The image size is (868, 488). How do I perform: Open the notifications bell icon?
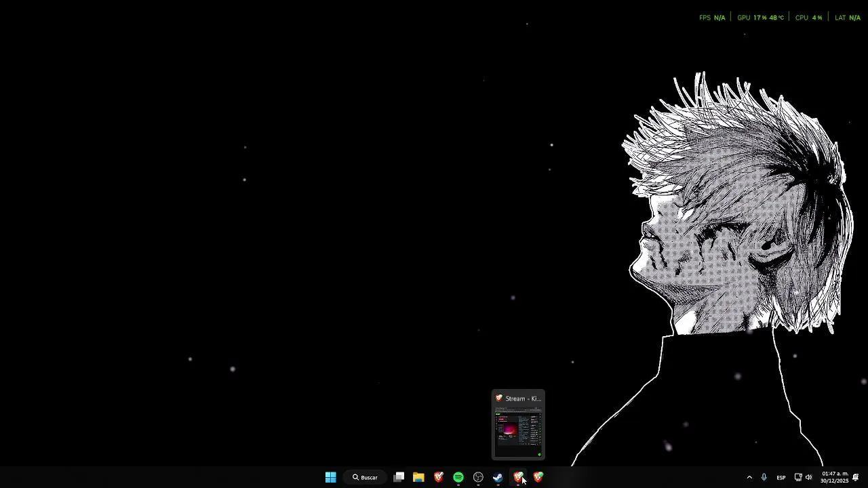pyautogui.click(x=856, y=477)
